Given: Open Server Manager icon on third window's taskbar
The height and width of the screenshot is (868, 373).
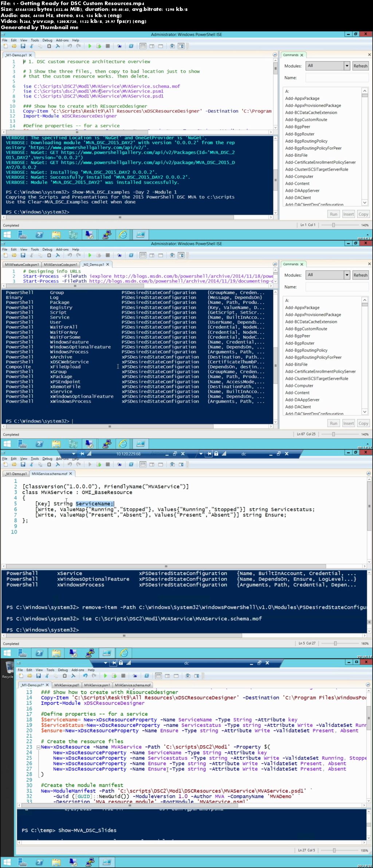Looking at the screenshot, I should pos(22,653).
